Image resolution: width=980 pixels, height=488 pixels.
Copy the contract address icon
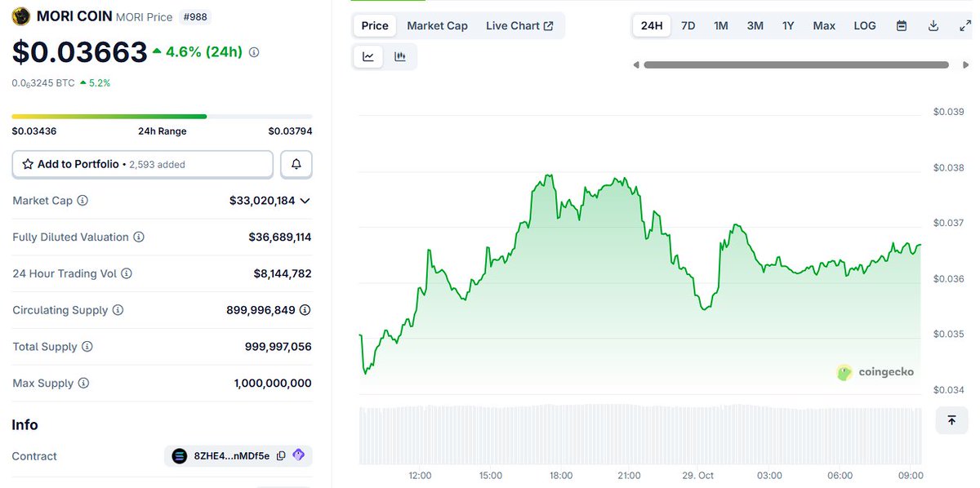(x=281, y=456)
